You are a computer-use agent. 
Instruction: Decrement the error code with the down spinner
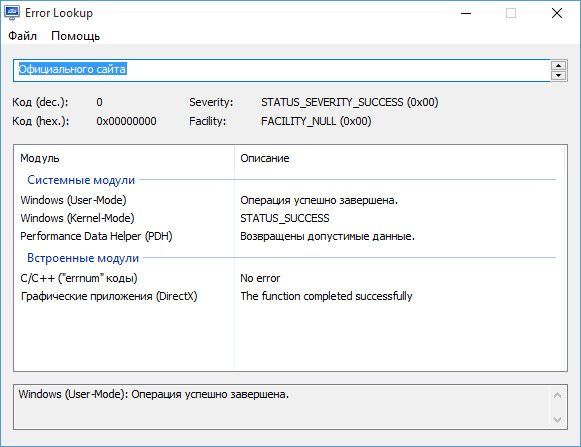coord(558,75)
